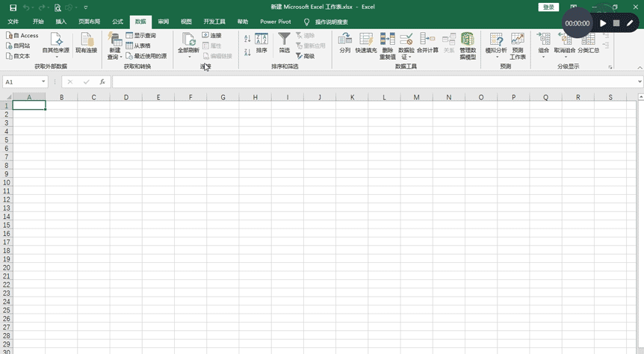Select column K header
Image resolution: width=644 pixels, height=354 pixels.
[x=352, y=97]
